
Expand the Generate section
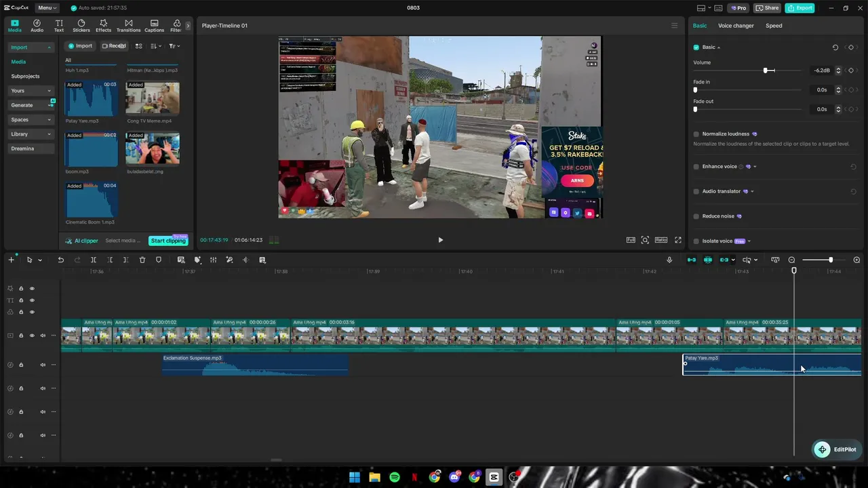coord(31,105)
